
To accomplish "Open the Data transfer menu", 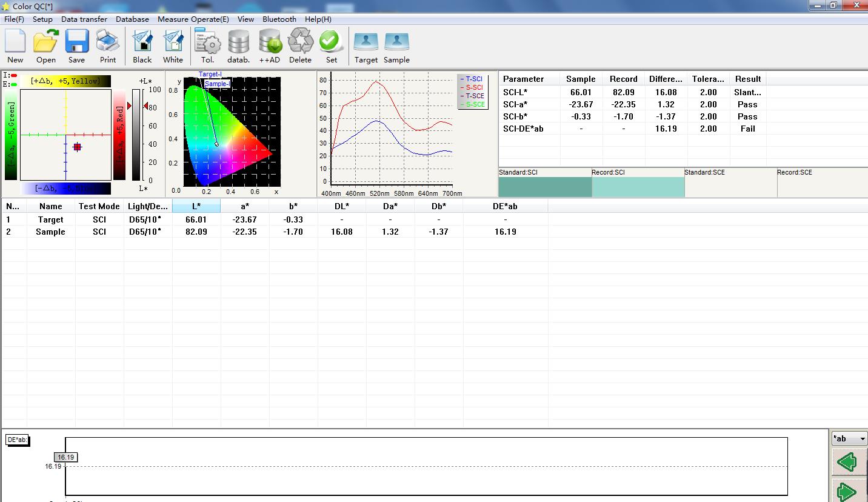I will click(84, 19).
